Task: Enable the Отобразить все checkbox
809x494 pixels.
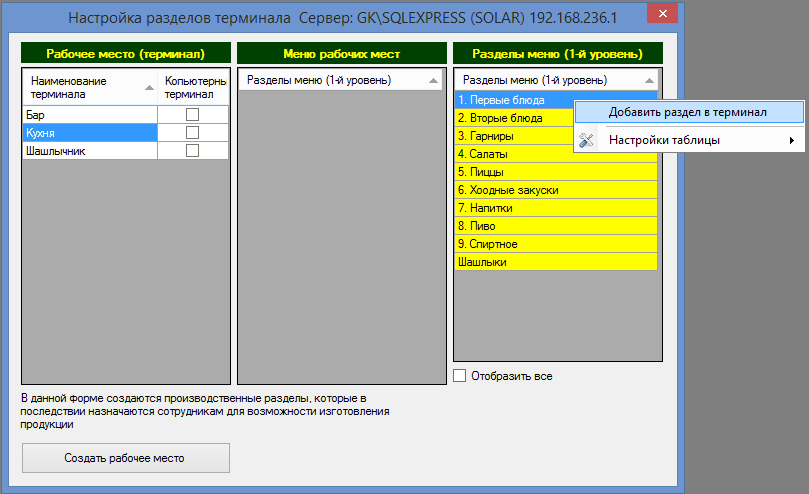Action: 459,375
